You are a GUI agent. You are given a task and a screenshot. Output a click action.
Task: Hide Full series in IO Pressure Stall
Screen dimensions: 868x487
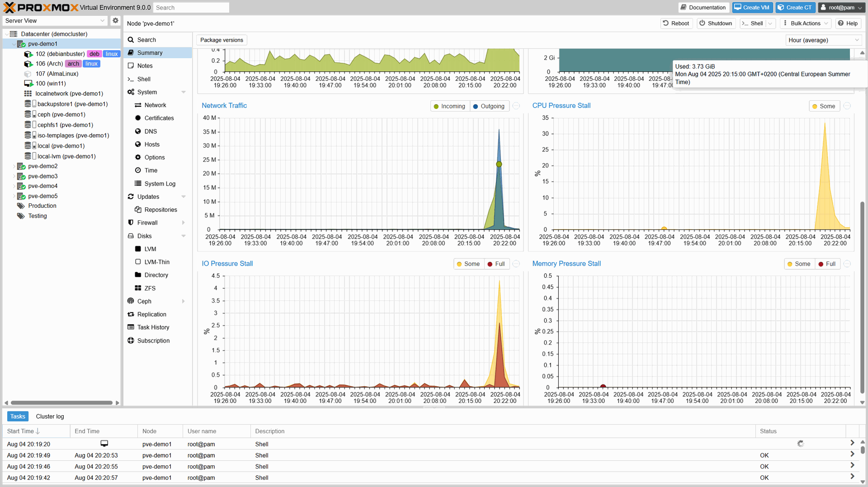pos(496,264)
